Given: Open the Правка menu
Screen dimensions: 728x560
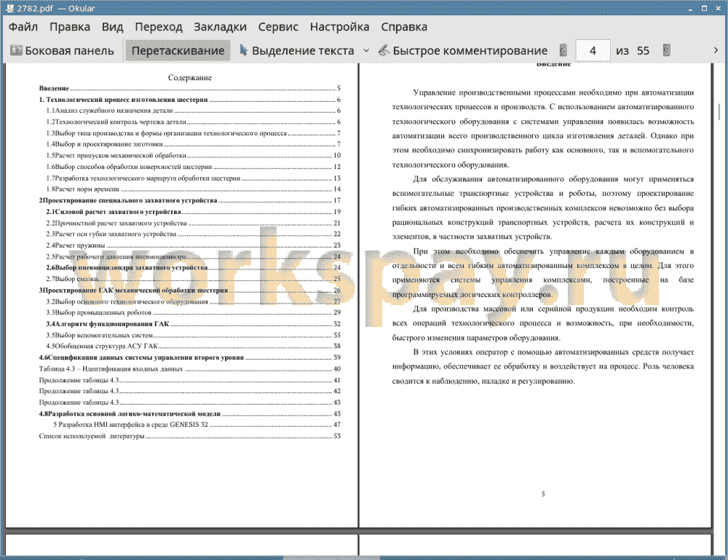Looking at the screenshot, I should [70, 27].
